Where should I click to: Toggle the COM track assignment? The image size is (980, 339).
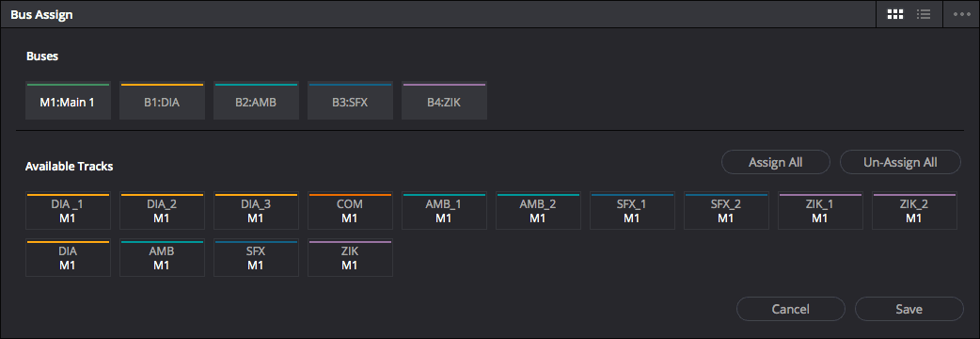coord(350,211)
